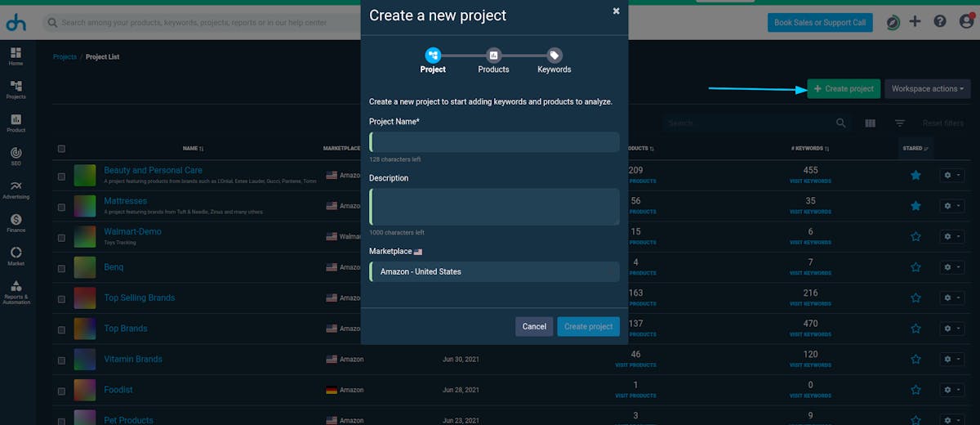Open the Marketplace Amazon - United States selector
The height and width of the screenshot is (425, 980).
point(494,271)
